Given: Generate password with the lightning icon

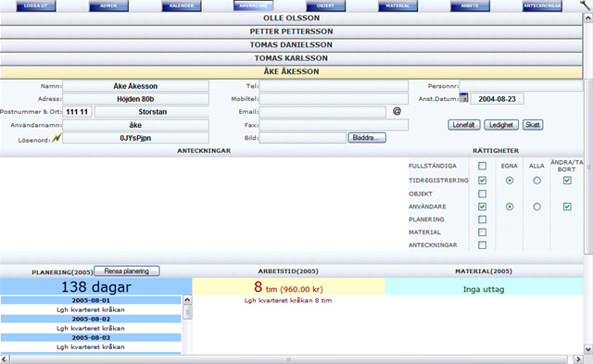Looking at the screenshot, I should (x=57, y=138).
